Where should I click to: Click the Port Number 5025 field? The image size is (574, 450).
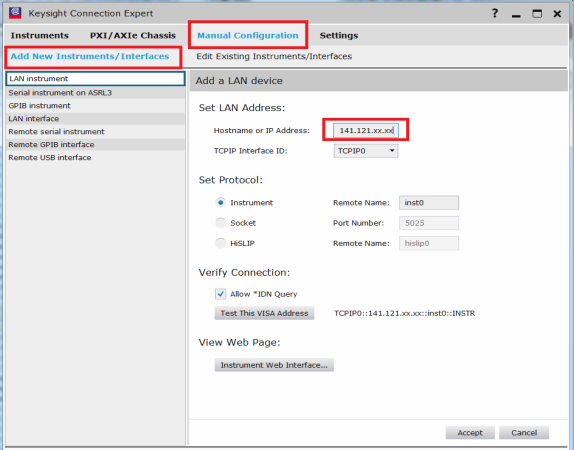(429, 223)
